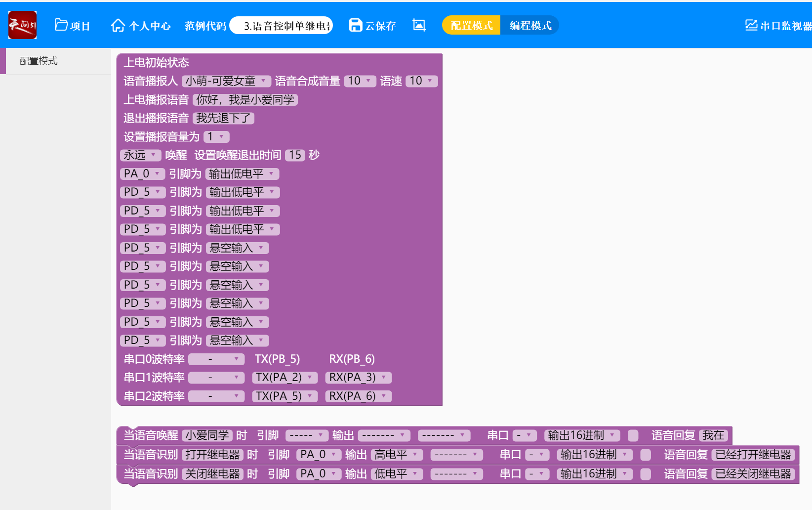Open the 串口0波特率 dropdown
Viewport: 812px width, 510px height.
coord(216,359)
